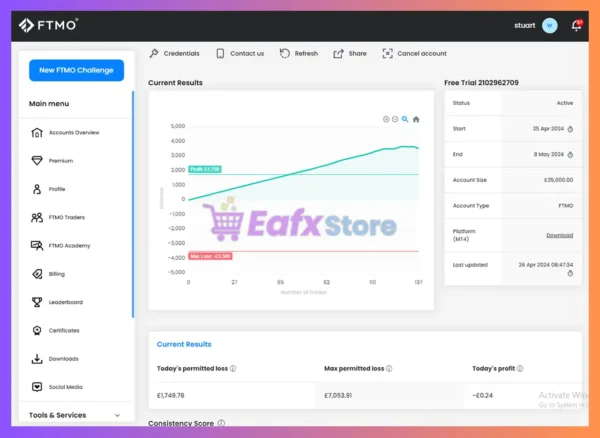Click info icon next to Today's profit
This screenshot has width=600, height=438.
point(520,368)
